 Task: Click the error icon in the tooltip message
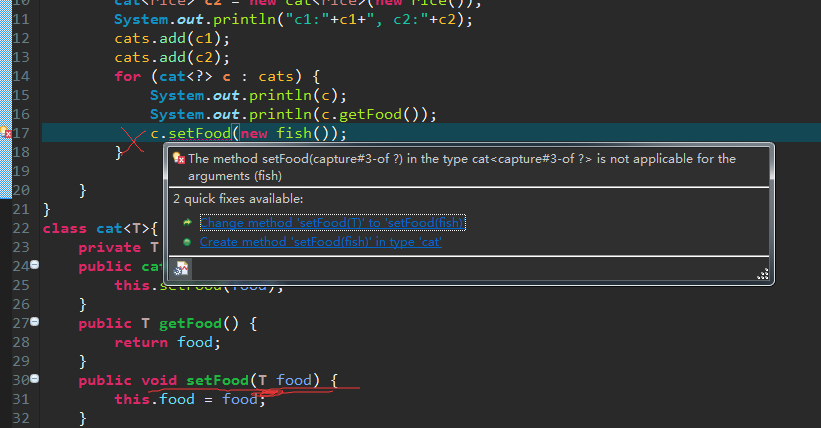coord(179,158)
